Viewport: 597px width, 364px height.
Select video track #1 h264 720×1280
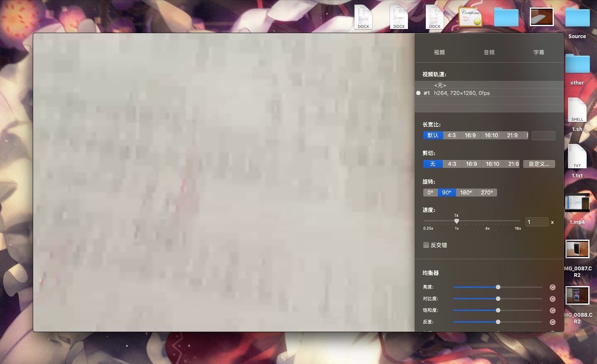(x=461, y=93)
